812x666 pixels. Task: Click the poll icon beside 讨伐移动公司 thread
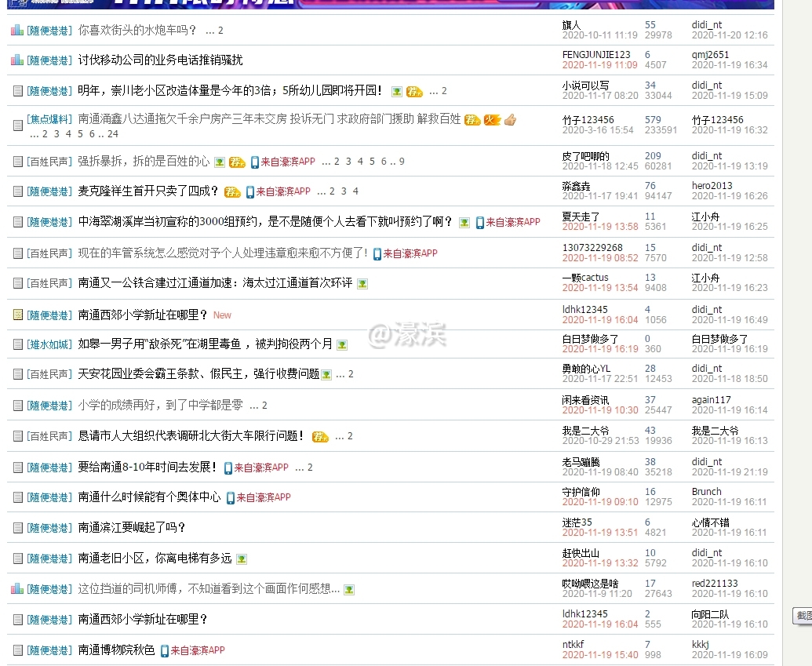[17, 60]
